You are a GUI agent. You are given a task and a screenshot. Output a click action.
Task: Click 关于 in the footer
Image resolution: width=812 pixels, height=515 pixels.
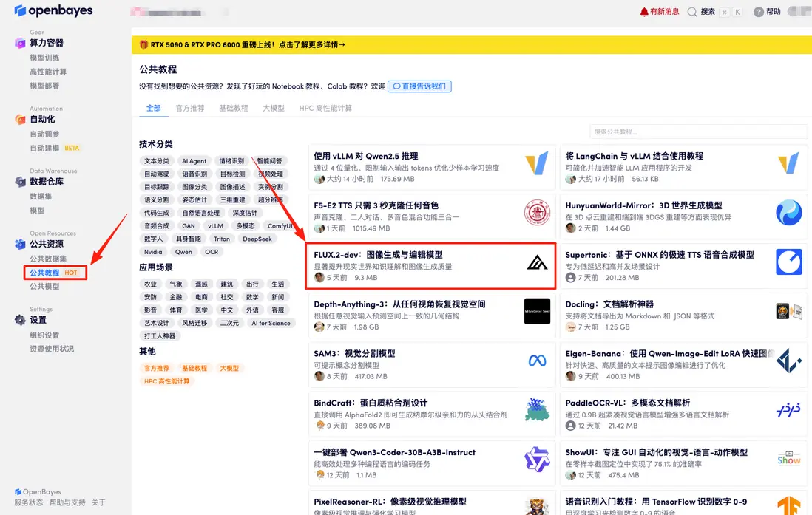click(98, 502)
